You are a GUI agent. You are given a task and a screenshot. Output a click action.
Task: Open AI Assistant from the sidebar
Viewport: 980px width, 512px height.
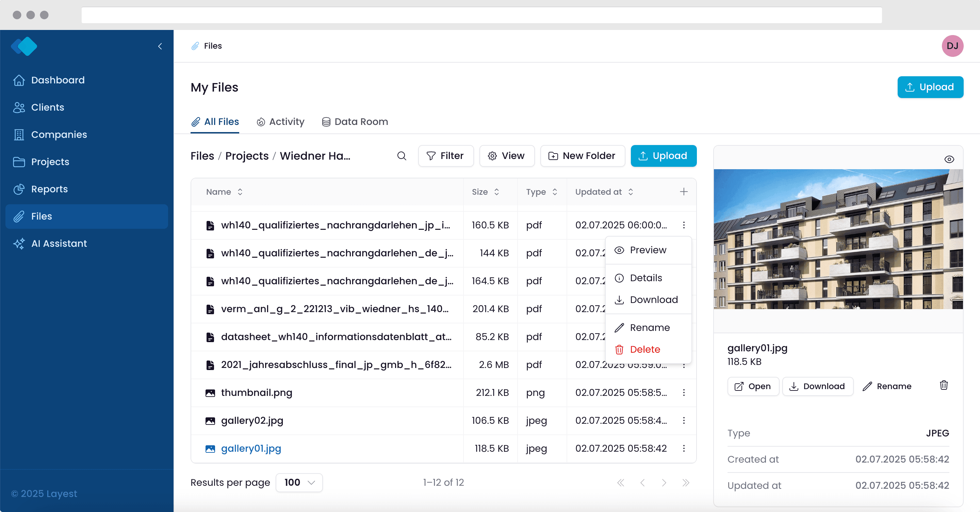coord(59,244)
